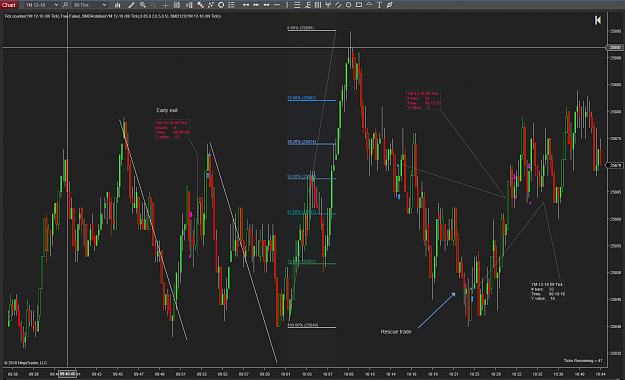Select the Extended Line drawing tool
This screenshot has width=625, height=380.
click(266, 5)
